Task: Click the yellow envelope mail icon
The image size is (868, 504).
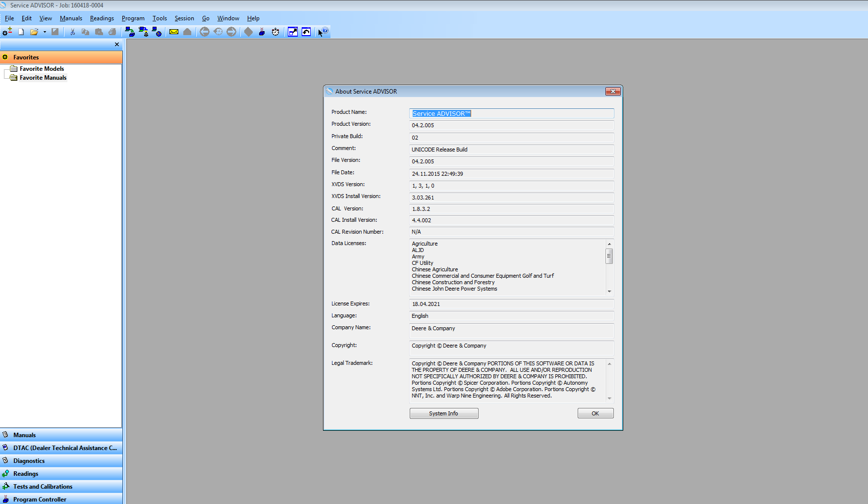Action: (x=174, y=32)
